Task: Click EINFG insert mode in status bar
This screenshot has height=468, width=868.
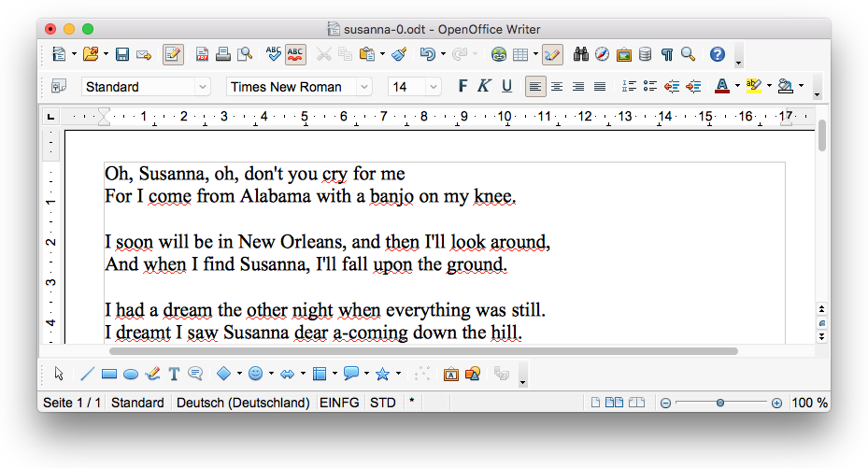Action: 339,403
